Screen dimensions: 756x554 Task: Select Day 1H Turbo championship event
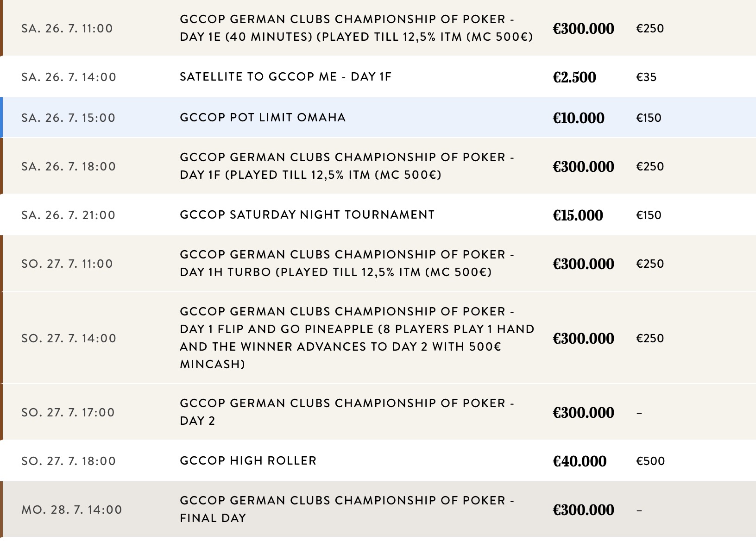[346, 263]
